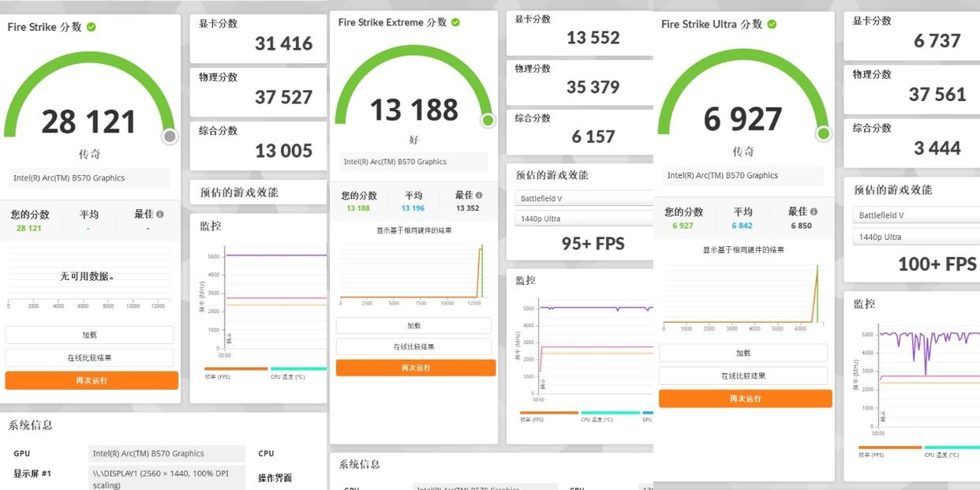The width and height of the screenshot is (980, 490).
Task: Click the green check next to Fire Strike Ultra 分数
Action: tap(772, 24)
